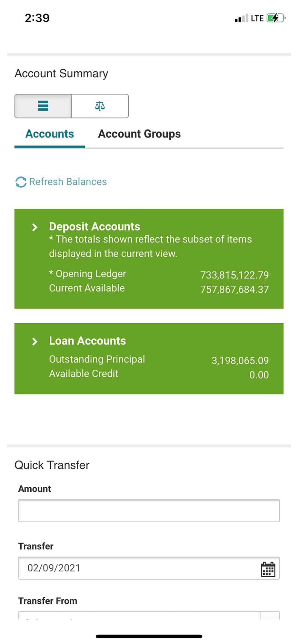Tap the clock showing 2:39
The height and width of the screenshot is (644, 298).
pyautogui.click(x=37, y=18)
